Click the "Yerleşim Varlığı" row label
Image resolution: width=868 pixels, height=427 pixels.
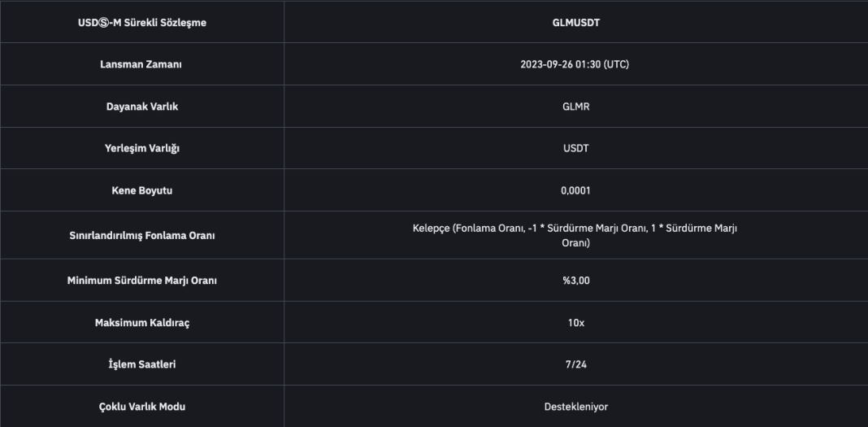point(141,149)
